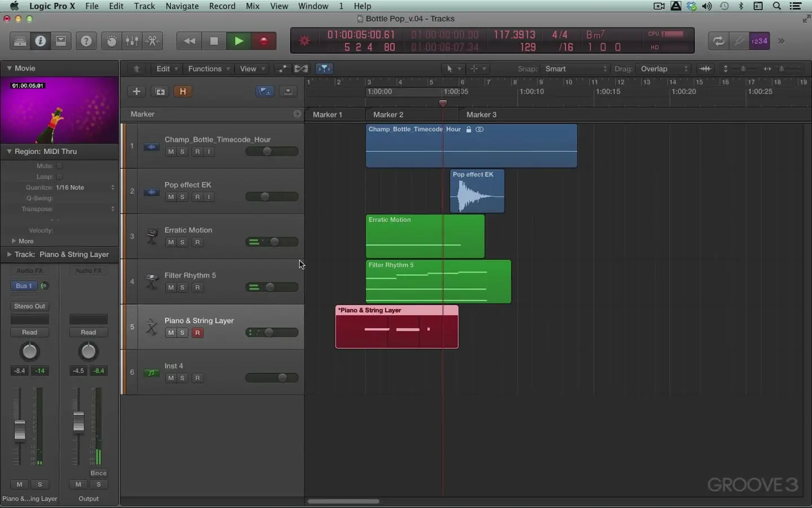
Task: Open the Snap mode dropdown
Action: 575,69
